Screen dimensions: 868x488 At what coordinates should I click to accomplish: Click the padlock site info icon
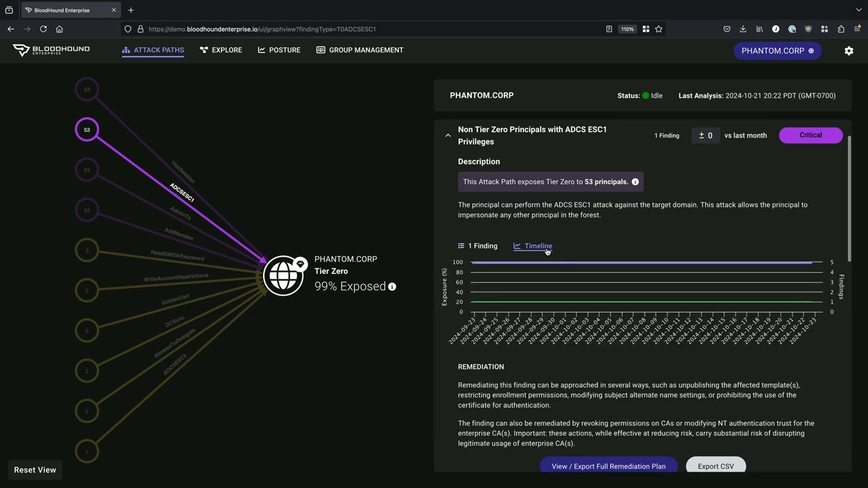click(x=140, y=29)
